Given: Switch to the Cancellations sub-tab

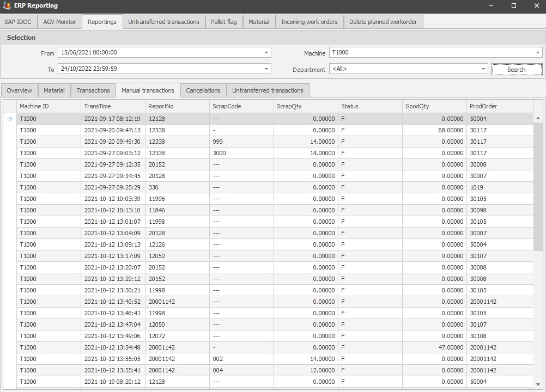Looking at the screenshot, I should tap(203, 90).
